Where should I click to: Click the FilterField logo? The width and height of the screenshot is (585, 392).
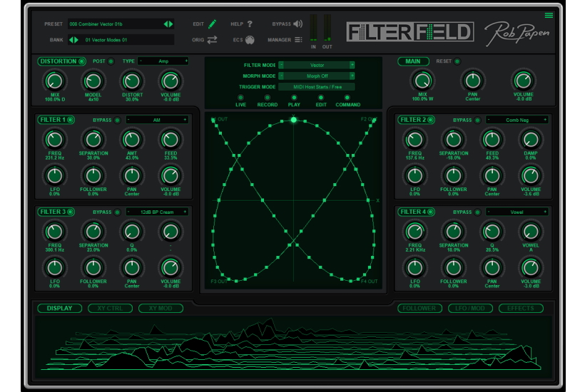pos(409,31)
